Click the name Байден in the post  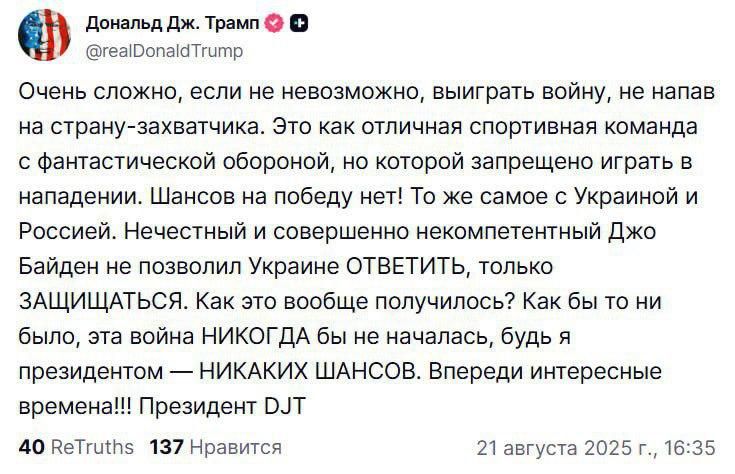pos(60,267)
